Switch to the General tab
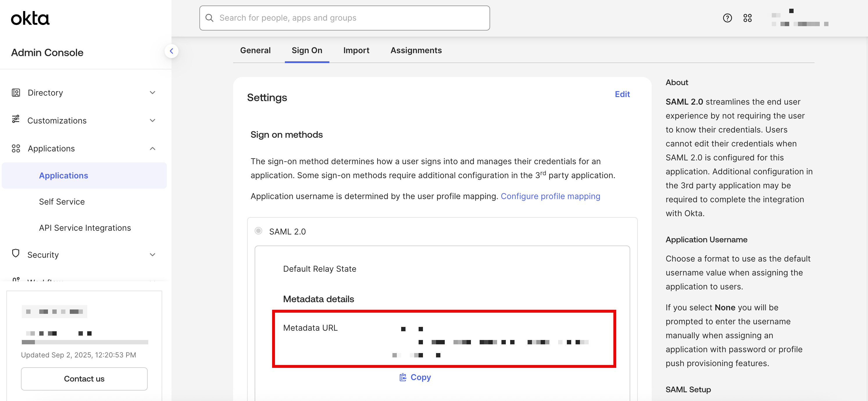Screen dimensions: 868x401 click(255, 51)
